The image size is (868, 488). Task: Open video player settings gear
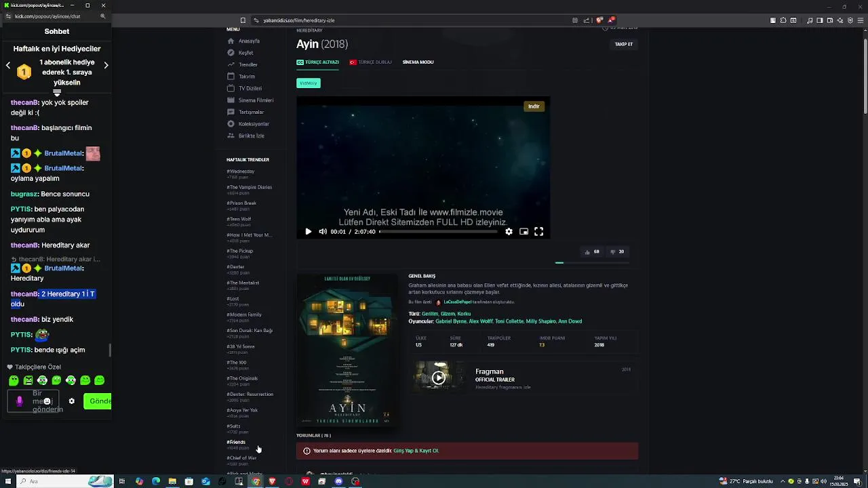pyautogui.click(x=509, y=232)
